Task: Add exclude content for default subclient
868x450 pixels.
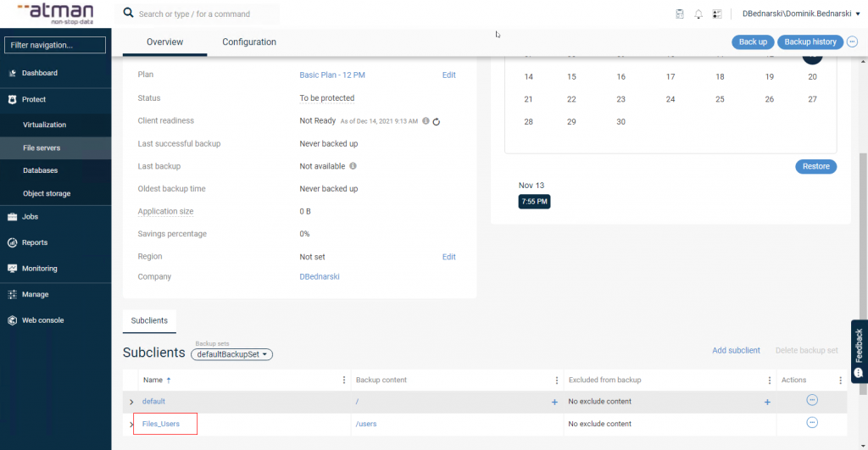Action: [x=767, y=402]
